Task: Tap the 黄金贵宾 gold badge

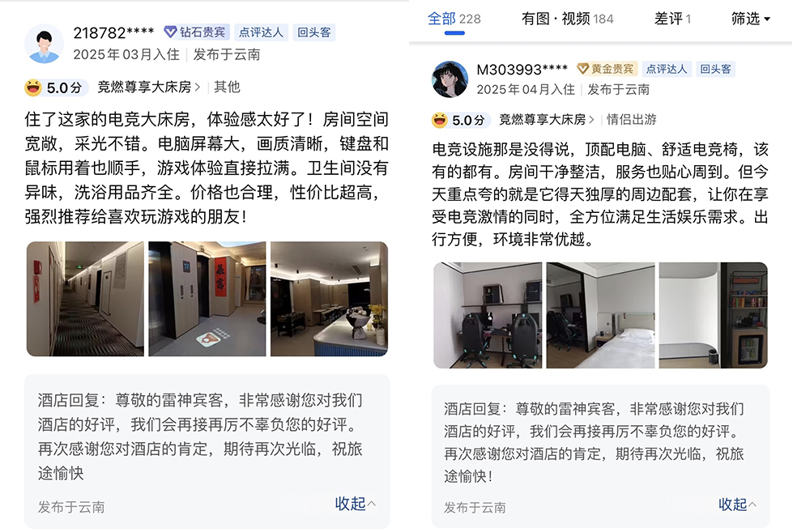Action: 607,69
